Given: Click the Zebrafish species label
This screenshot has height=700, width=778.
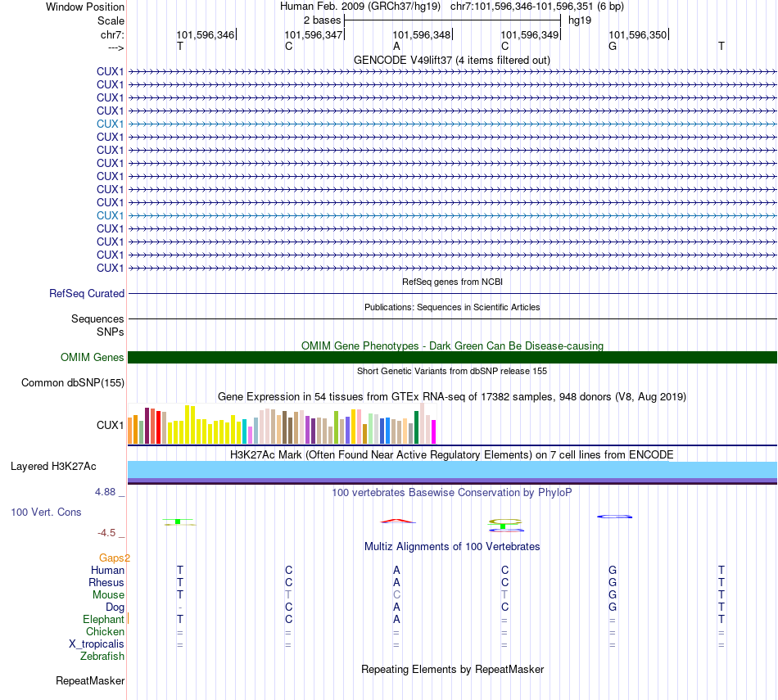Looking at the screenshot, I should (102, 656).
